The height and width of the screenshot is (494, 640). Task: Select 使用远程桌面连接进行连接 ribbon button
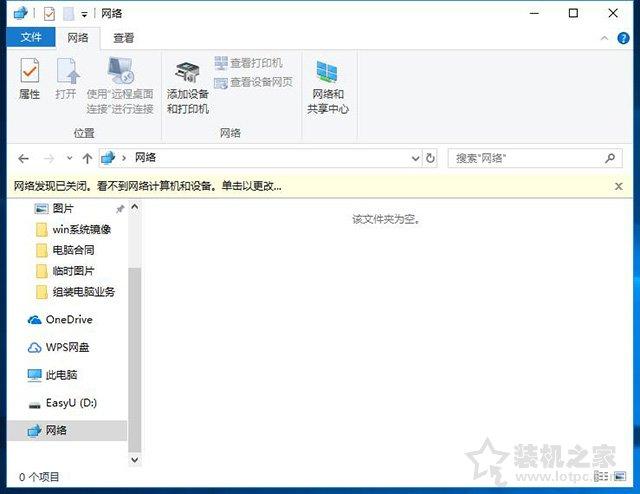point(120,86)
